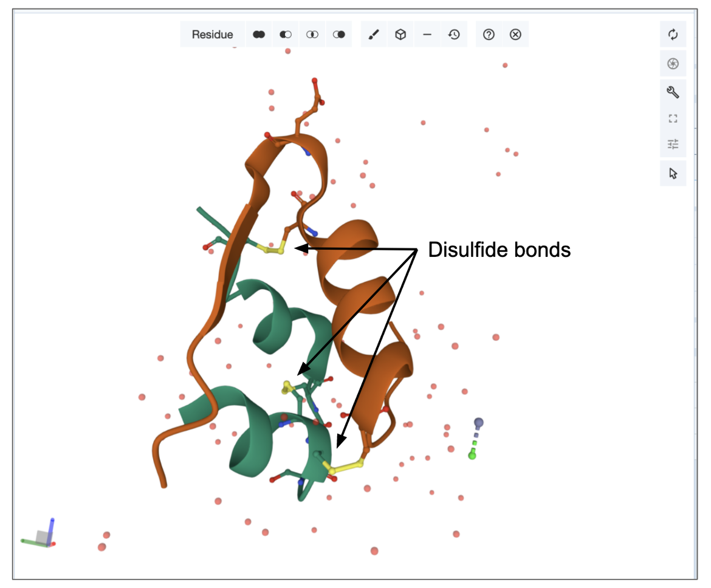Open the paintbrush theme tool
Viewport: 711px width, 588px height.
[x=374, y=35]
